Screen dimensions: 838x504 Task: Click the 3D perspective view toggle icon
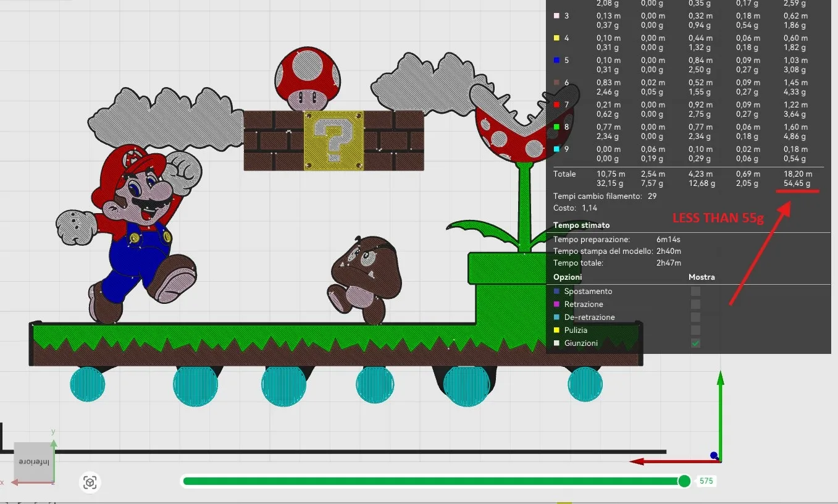[x=90, y=482]
